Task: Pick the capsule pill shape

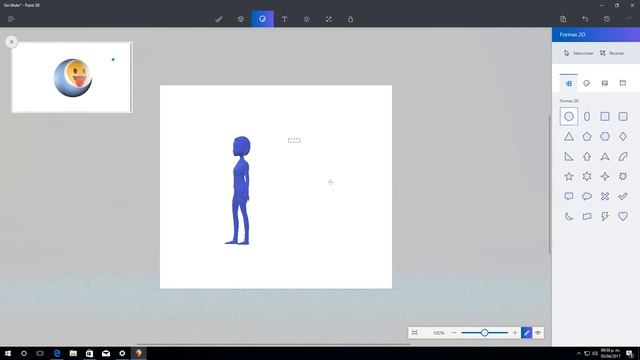Action: tap(587, 116)
